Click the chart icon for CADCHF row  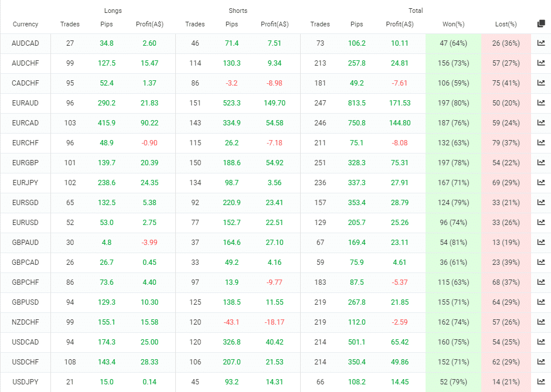(541, 83)
